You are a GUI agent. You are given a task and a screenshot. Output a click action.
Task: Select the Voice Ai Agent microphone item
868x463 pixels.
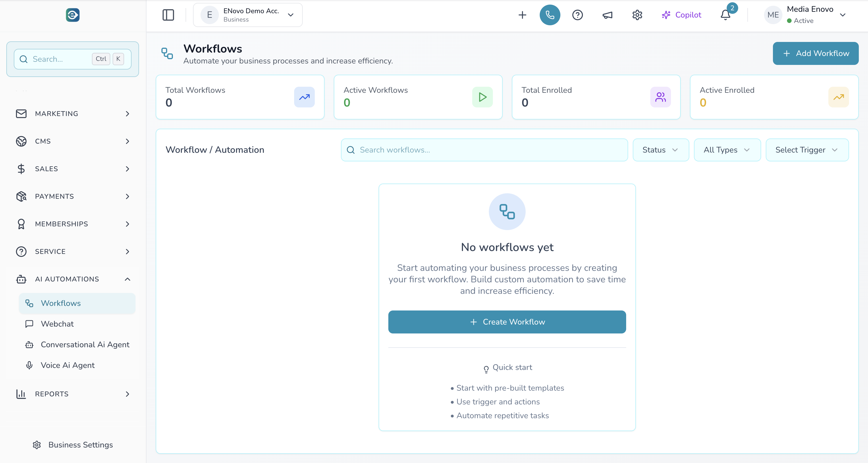(x=67, y=365)
